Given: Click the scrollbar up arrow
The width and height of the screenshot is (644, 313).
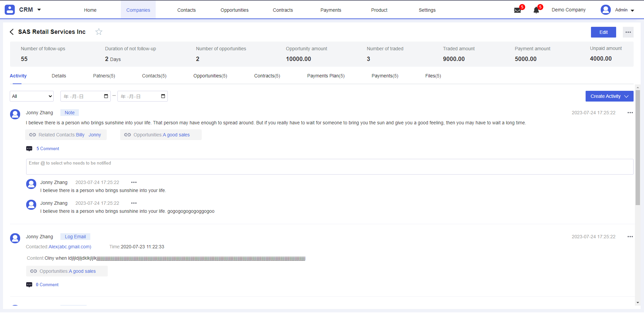Looking at the screenshot, I should pyautogui.click(x=638, y=87).
